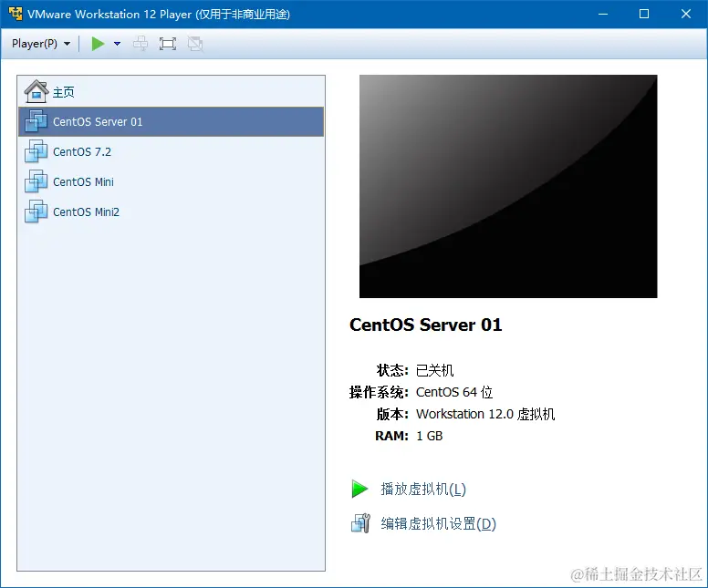This screenshot has width=708, height=588.
Task: Minimize the VMware Player window
Action: (603, 14)
